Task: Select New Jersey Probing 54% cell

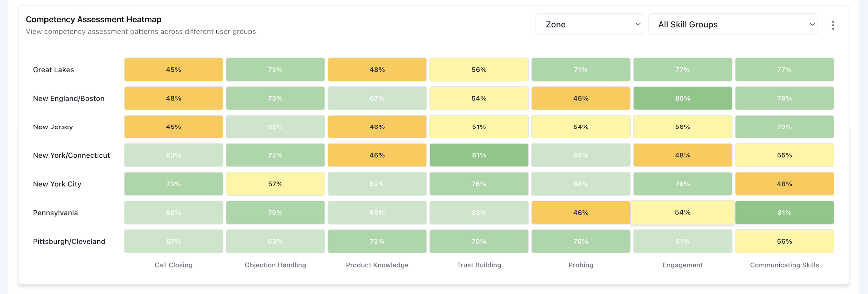Action: click(x=580, y=127)
